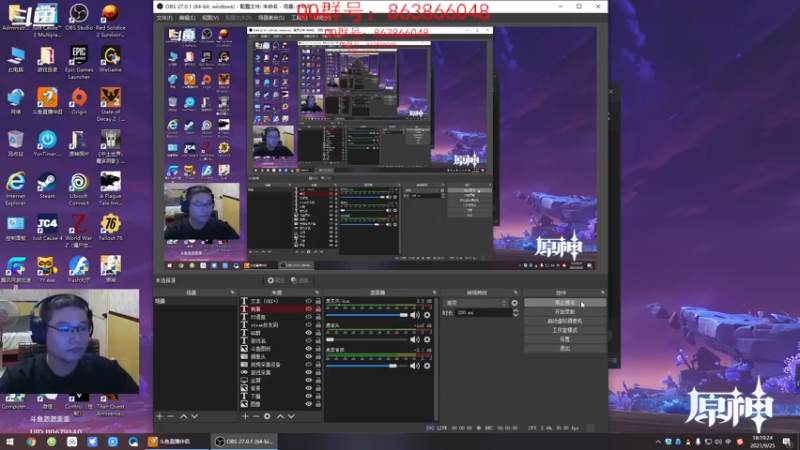The width and height of the screenshot is (800, 450).
Task: Open transition properties gear next to 渐变
Action: point(514,303)
